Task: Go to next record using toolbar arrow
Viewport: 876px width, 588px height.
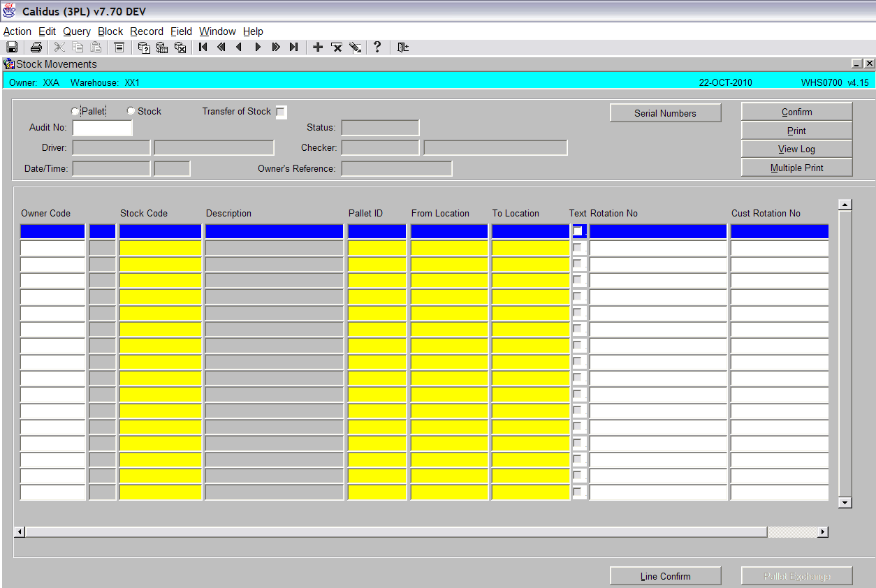Action: click(258, 47)
